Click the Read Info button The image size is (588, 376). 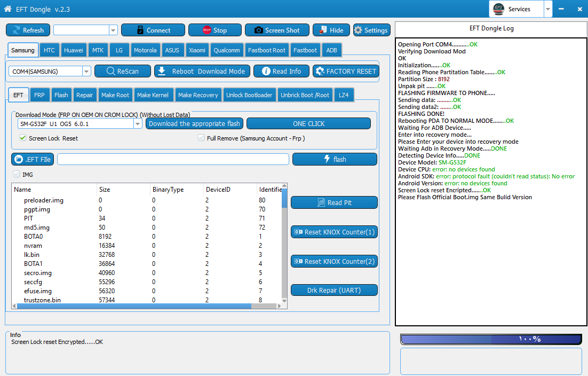click(x=281, y=71)
